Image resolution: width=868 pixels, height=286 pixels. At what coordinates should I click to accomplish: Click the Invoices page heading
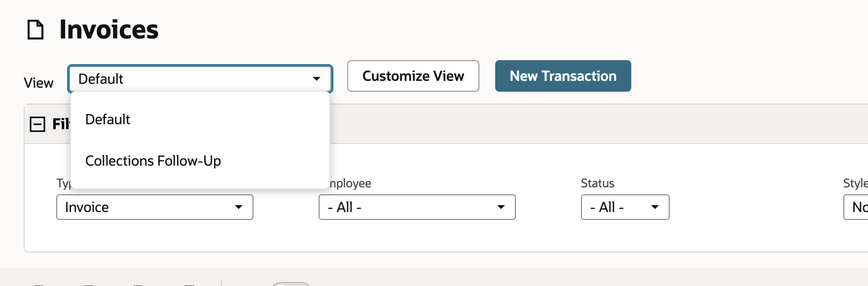coord(109,30)
